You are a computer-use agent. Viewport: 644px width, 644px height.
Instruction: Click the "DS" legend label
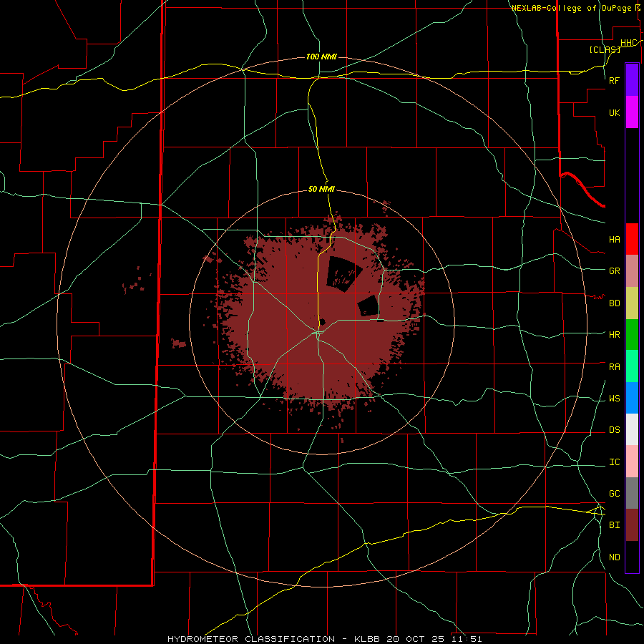(x=615, y=430)
